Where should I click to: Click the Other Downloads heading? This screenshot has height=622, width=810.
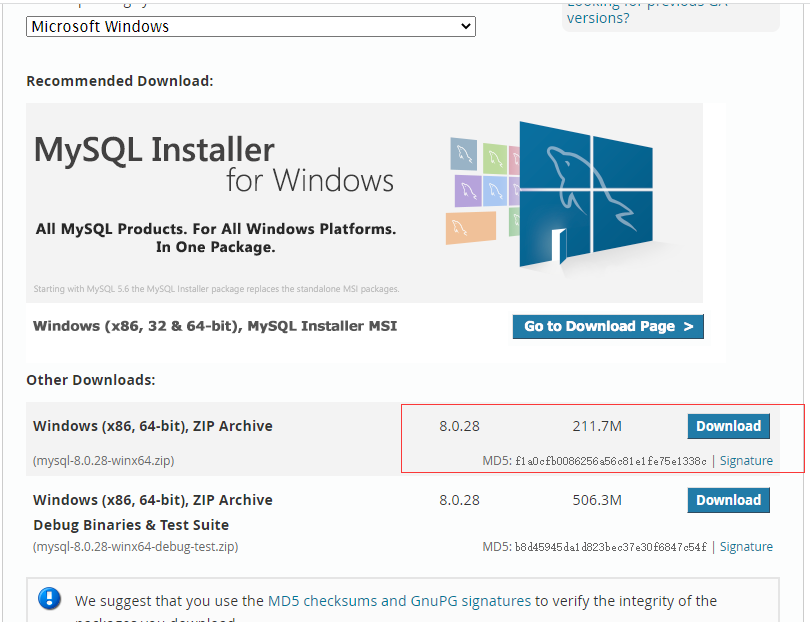(x=91, y=380)
